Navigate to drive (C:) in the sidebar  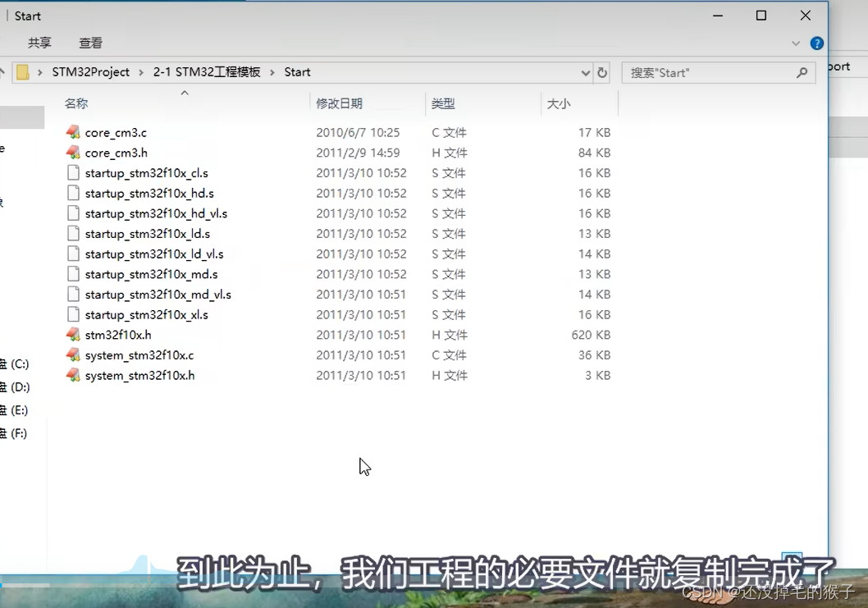coord(21,363)
